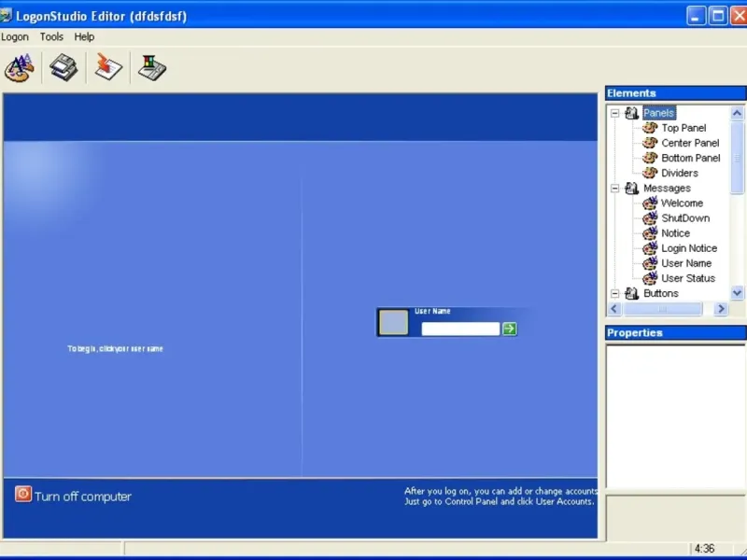Click the Bottom Panel palette icon

(650, 158)
